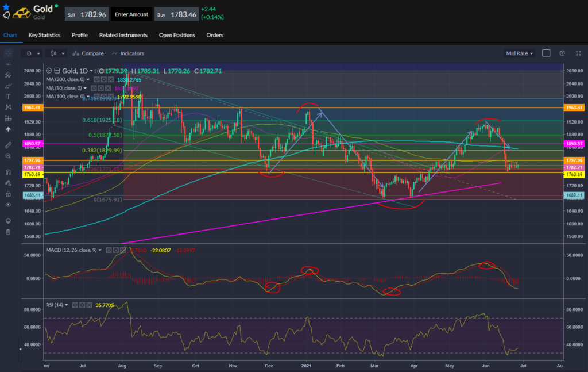The height and width of the screenshot is (372, 588).
Task: Toggle hide all drawings eye
Action: 8,205
